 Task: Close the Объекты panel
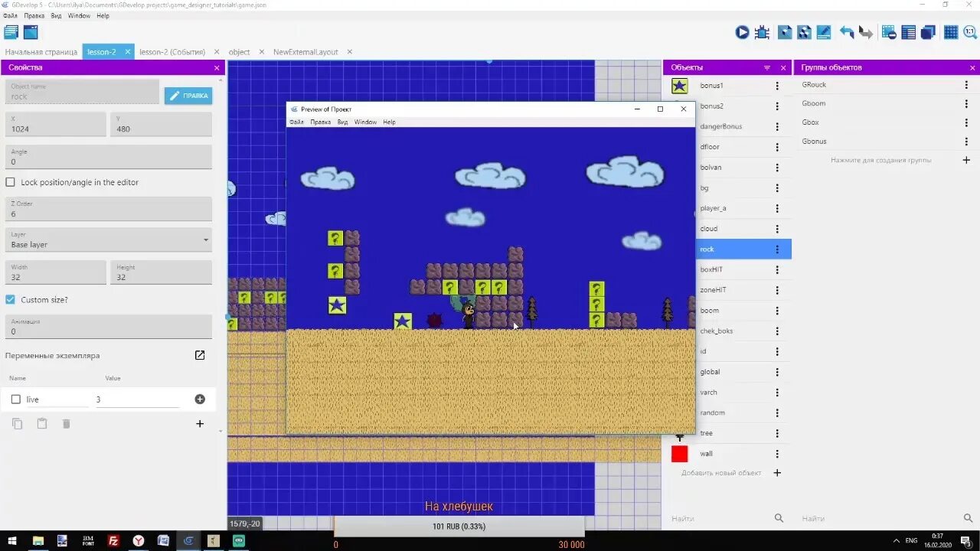(x=783, y=67)
